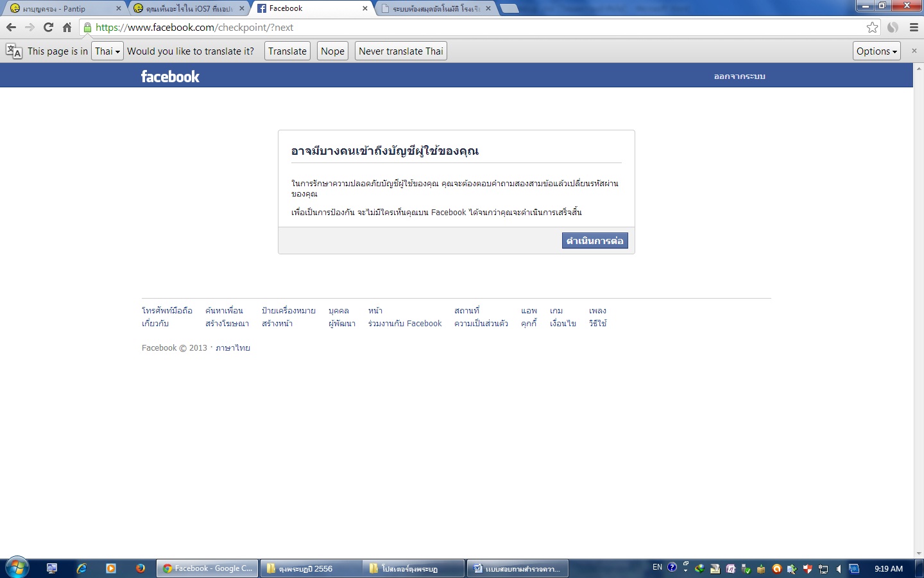Click the blue help icon in tray
The image size is (924, 578).
[672, 567]
